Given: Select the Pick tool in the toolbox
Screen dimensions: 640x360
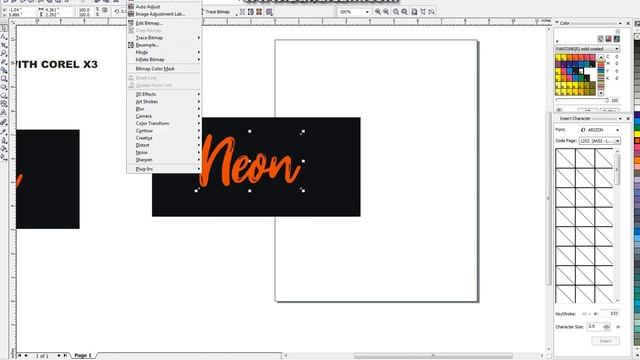Looking at the screenshot, I should [4, 29].
